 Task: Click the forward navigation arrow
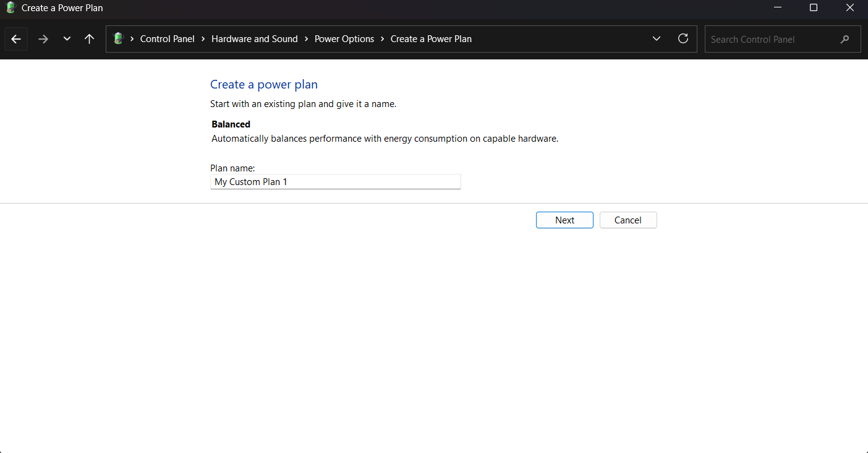coord(43,38)
